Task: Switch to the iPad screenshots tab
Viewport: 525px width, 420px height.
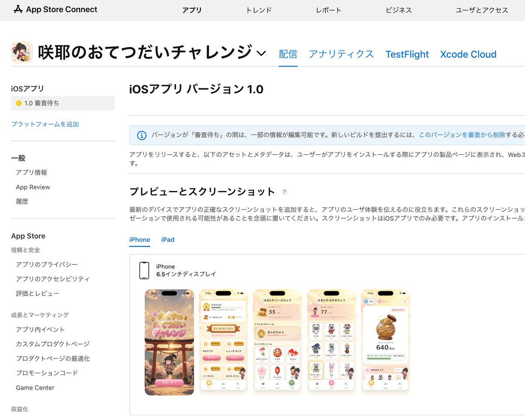Action: (x=168, y=240)
